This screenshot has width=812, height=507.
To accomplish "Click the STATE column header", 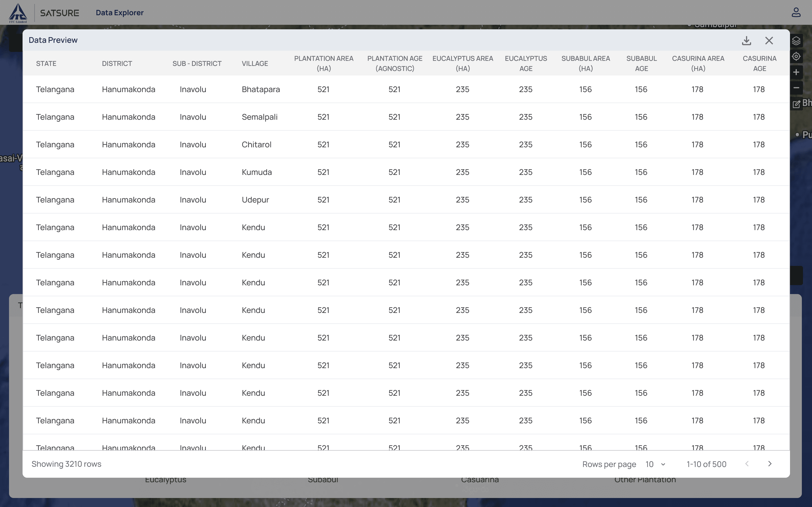I will click(x=46, y=63).
